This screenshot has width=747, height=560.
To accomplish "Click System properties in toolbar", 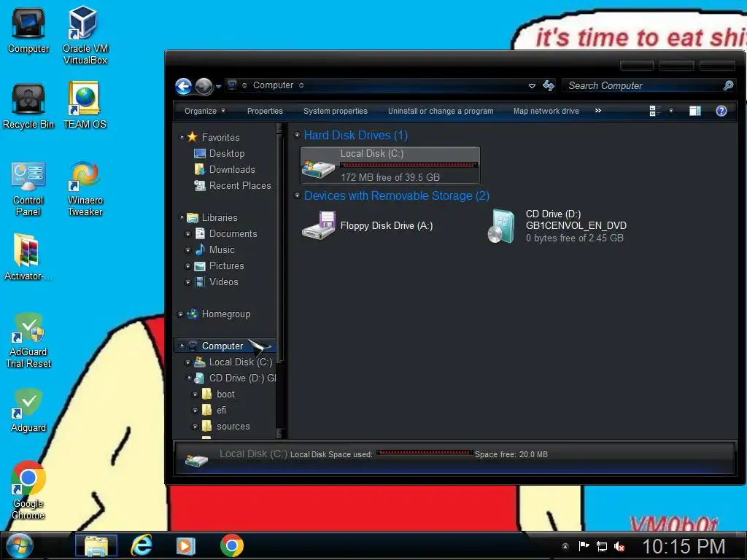I will click(336, 111).
